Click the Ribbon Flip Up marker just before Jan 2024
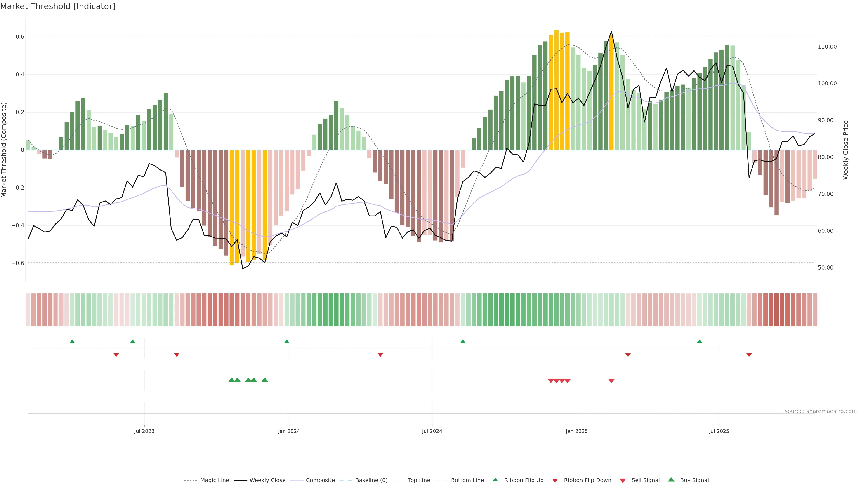 point(287,342)
